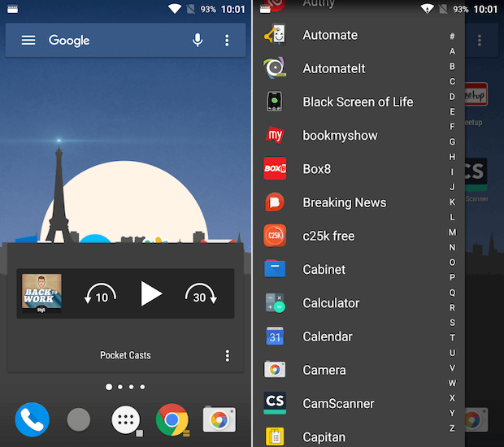Launch Google Camera from home dock
This screenshot has height=447, width=504.
coord(219,419)
